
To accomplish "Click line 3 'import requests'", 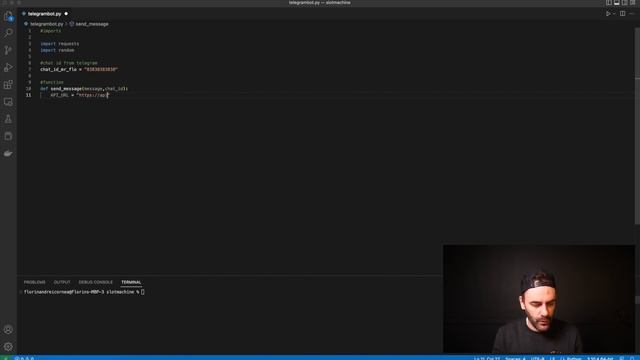I will [60, 44].
